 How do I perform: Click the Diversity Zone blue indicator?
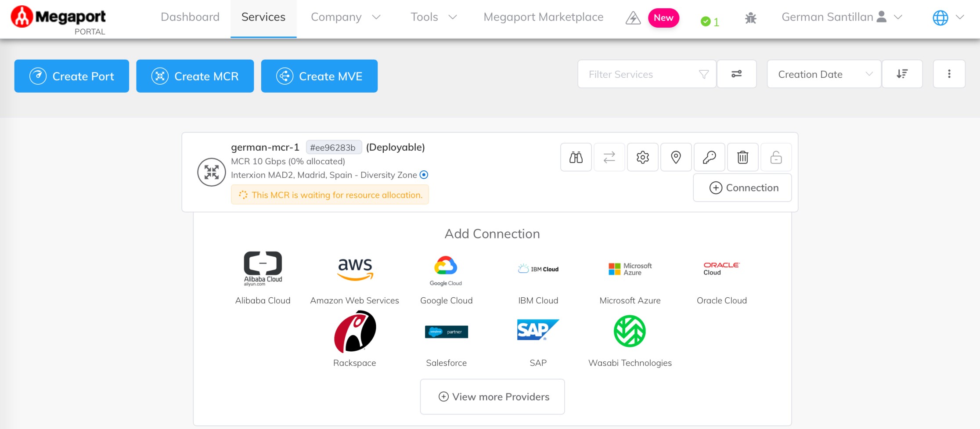(424, 175)
